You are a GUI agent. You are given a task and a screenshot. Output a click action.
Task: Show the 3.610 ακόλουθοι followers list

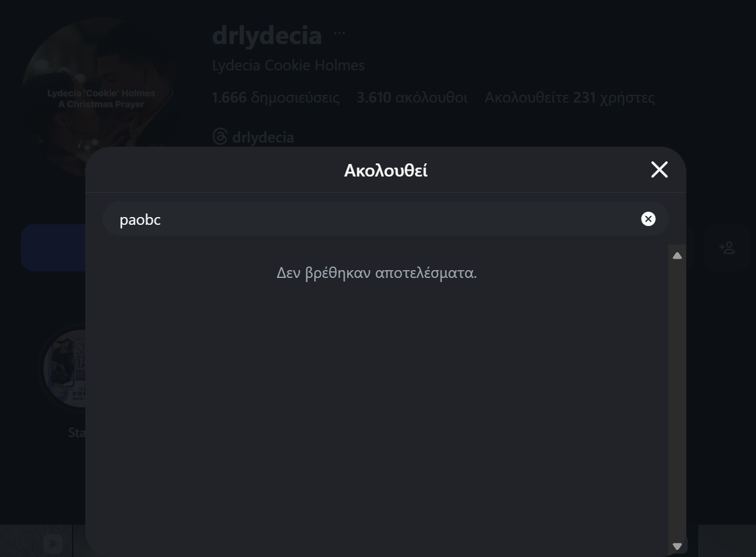click(412, 98)
